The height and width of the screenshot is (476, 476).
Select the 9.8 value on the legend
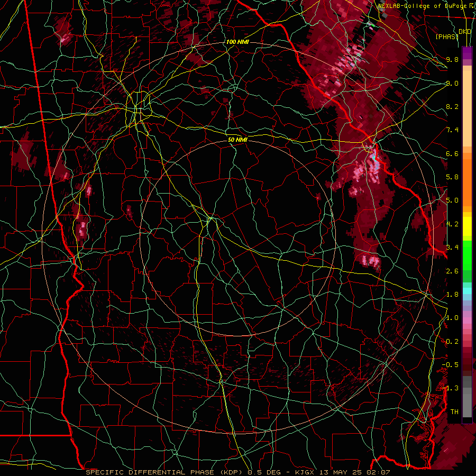[452, 59]
